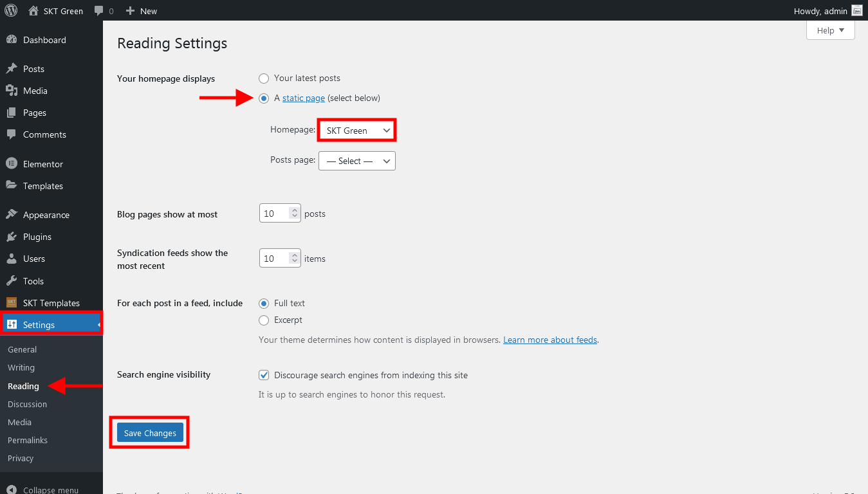
Task: Select the Your latest posts radio button
Action: click(x=264, y=78)
